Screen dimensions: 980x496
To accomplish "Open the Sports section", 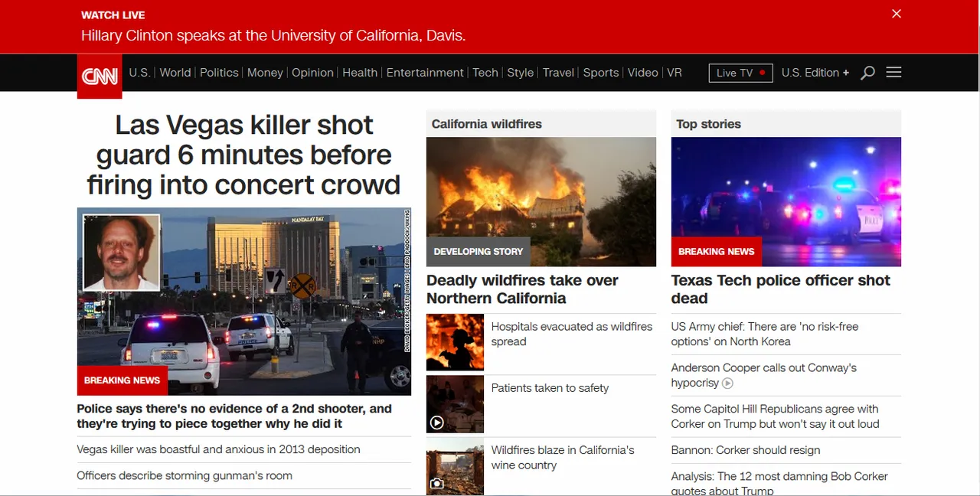I will pos(601,73).
